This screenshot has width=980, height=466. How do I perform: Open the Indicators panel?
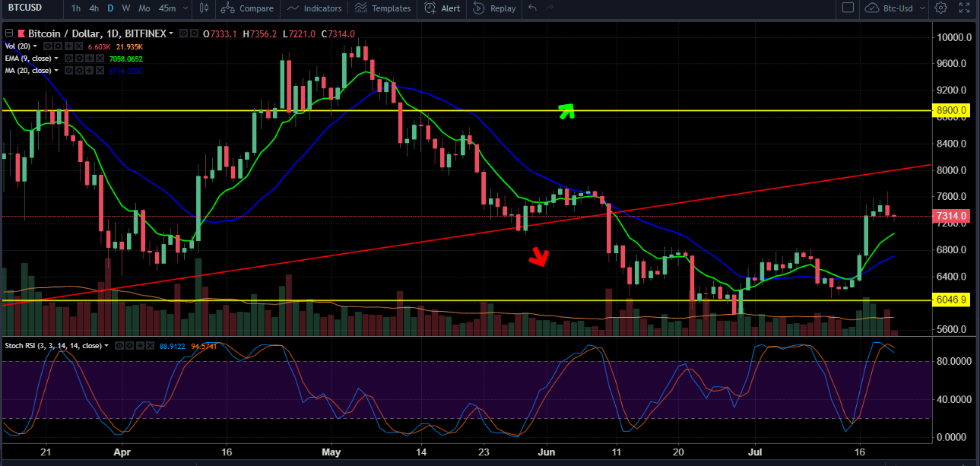coord(315,8)
